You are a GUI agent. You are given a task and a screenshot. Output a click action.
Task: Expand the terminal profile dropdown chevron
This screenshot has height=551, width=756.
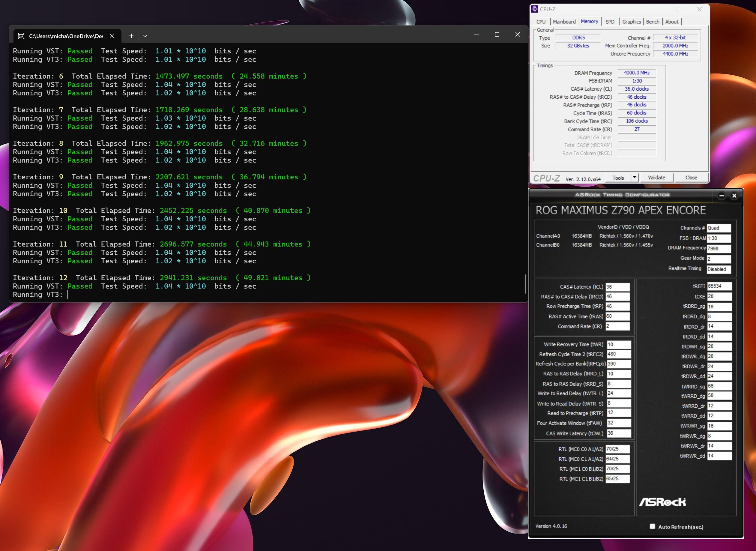tap(145, 36)
